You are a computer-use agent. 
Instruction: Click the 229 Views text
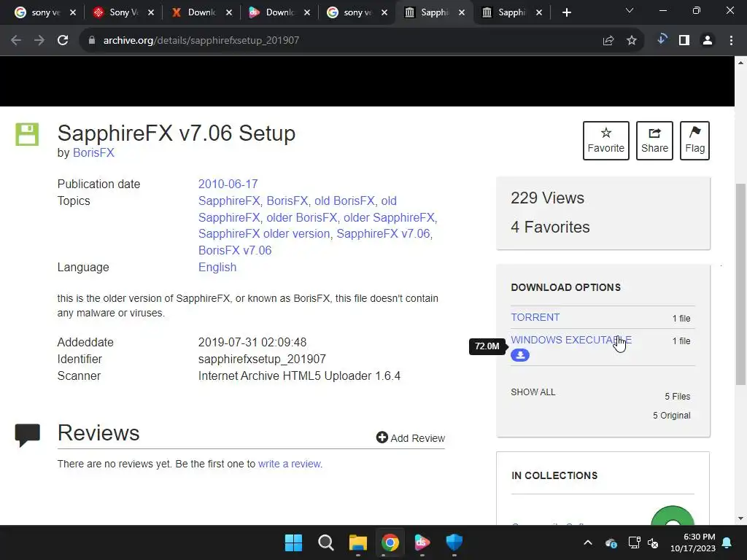(547, 198)
